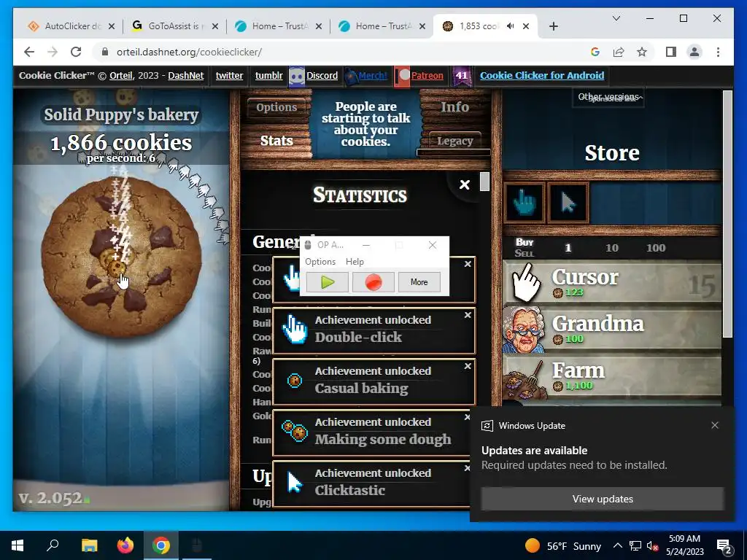The width and height of the screenshot is (747, 560).
Task: Buy a Grandma building in Store
Action: tap(612, 330)
